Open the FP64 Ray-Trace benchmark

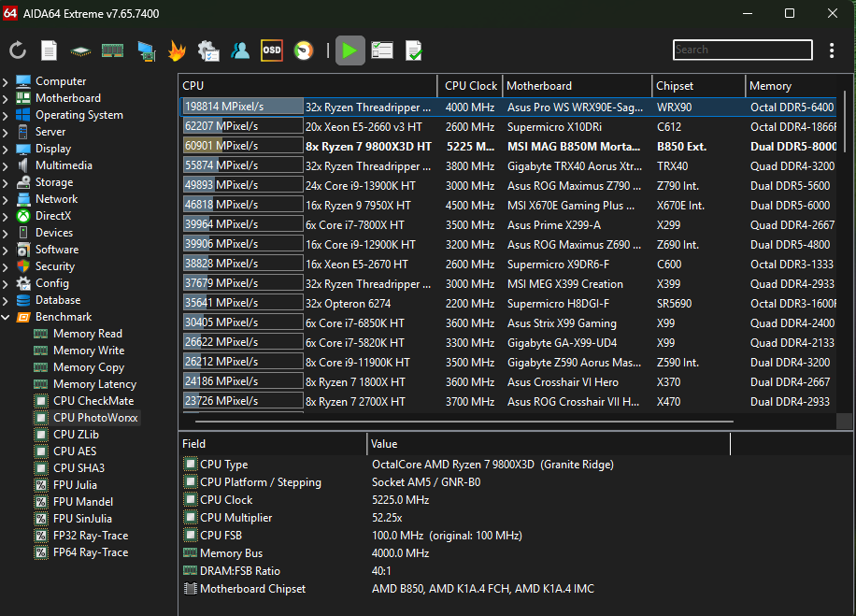[91, 552]
